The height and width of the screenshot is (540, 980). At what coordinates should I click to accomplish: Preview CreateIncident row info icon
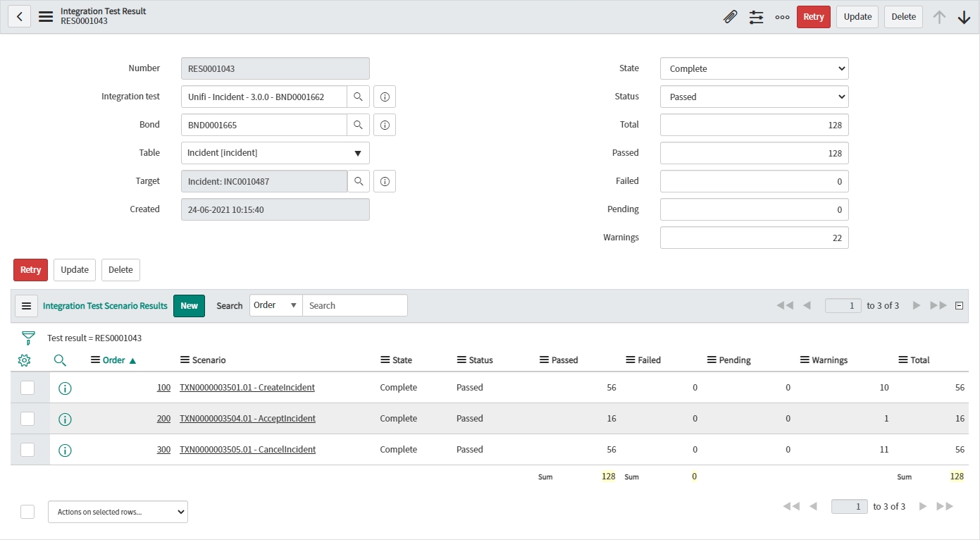coord(65,388)
